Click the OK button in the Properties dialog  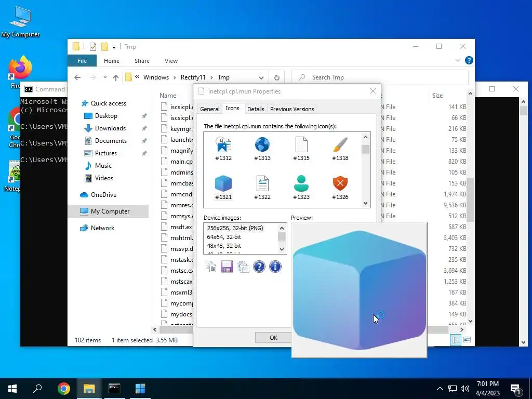tap(273, 338)
